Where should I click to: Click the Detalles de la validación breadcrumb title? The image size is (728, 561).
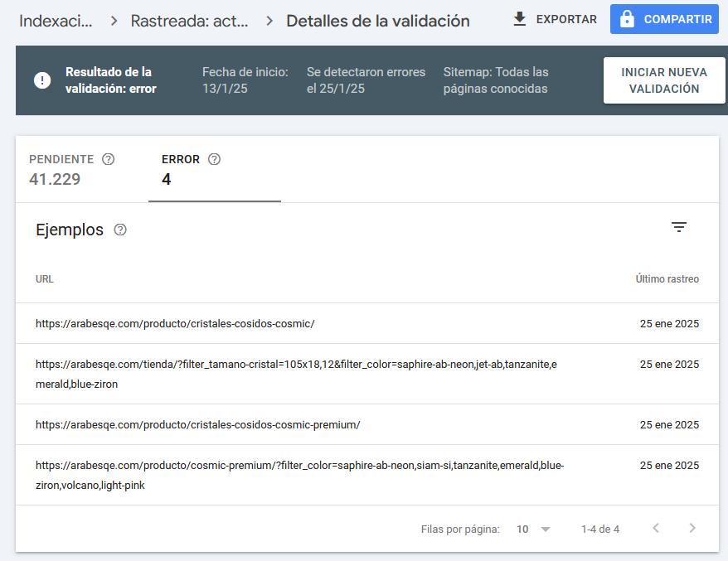click(x=378, y=21)
